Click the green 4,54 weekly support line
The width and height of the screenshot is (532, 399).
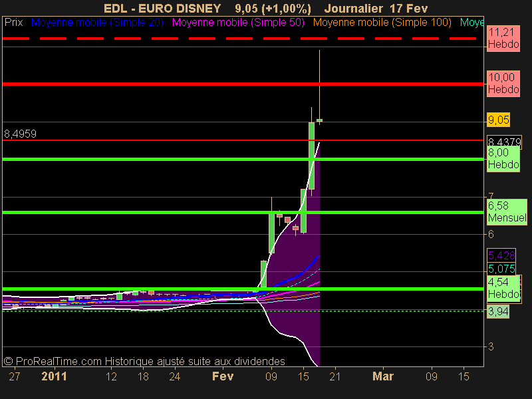click(x=243, y=289)
